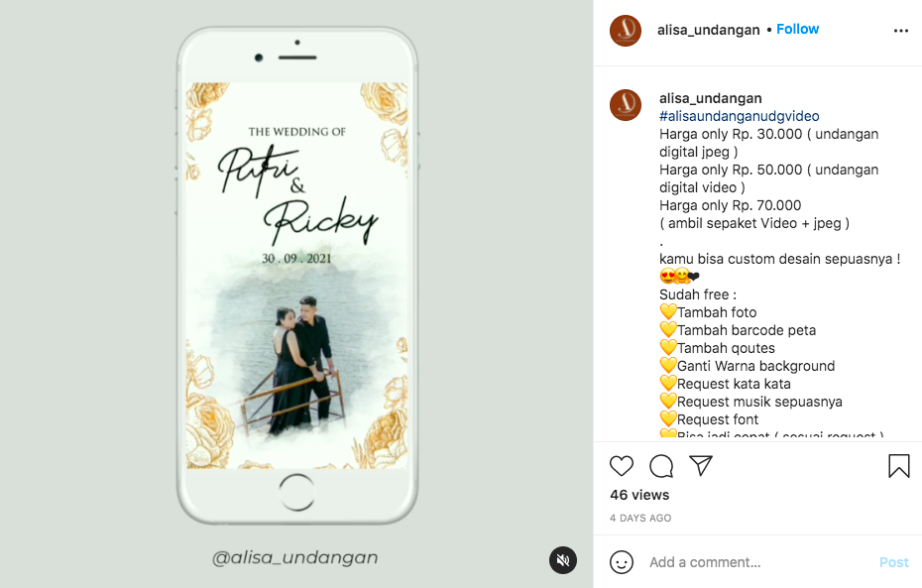The height and width of the screenshot is (588, 922).
Task: Share post with paper plane icon
Action: [701, 465]
